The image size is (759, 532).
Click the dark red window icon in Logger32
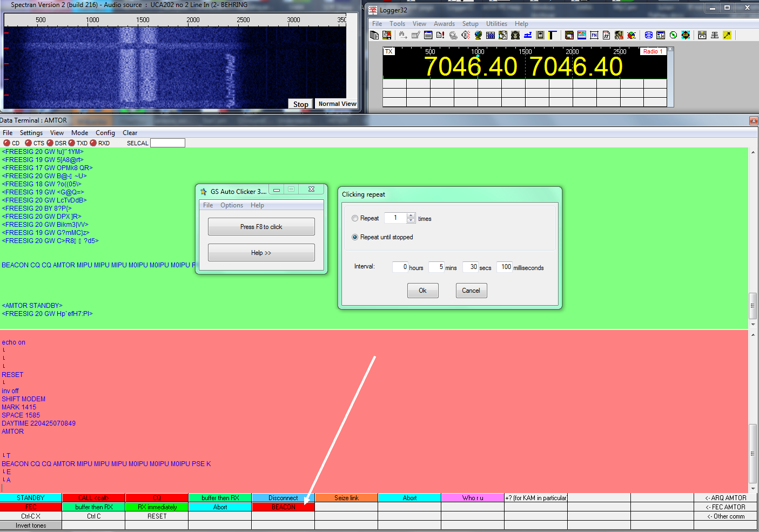click(x=569, y=35)
